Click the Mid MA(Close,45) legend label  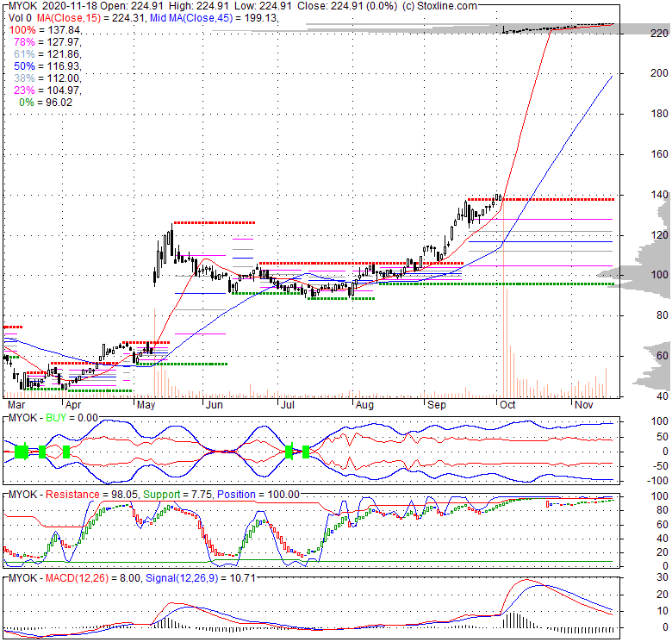tap(191, 18)
